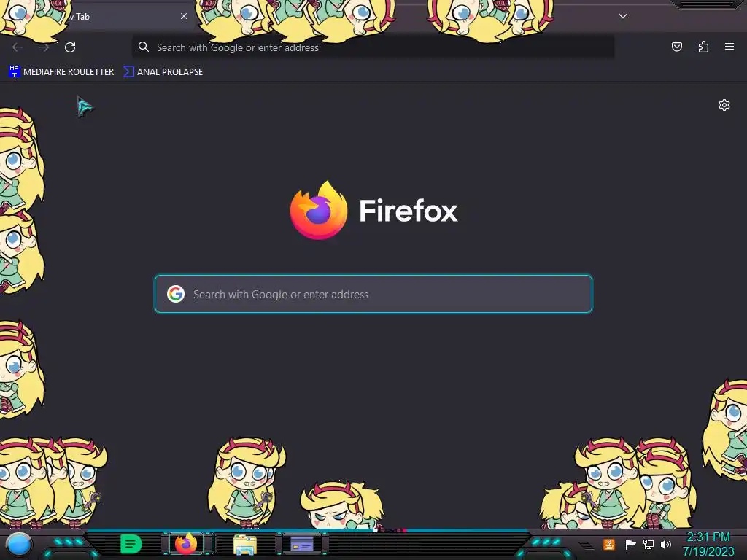Open the Extensions puzzle icon
This screenshot has width=747, height=560.
tap(703, 47)
